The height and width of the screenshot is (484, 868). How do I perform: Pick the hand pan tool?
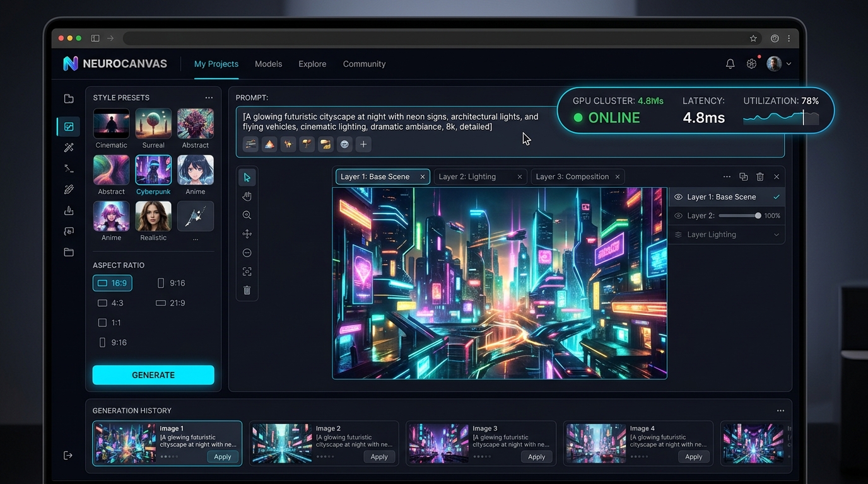(x=247, y=197)
